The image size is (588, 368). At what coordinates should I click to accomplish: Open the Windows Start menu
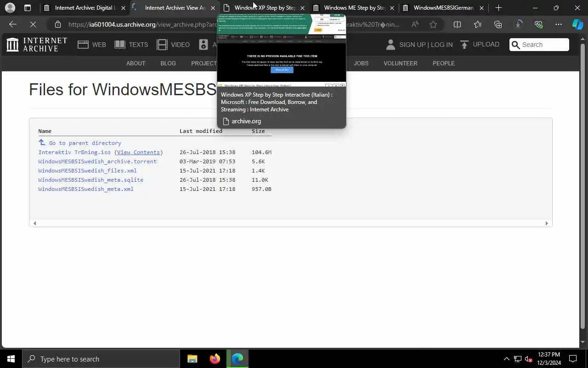tap(11, 359)
